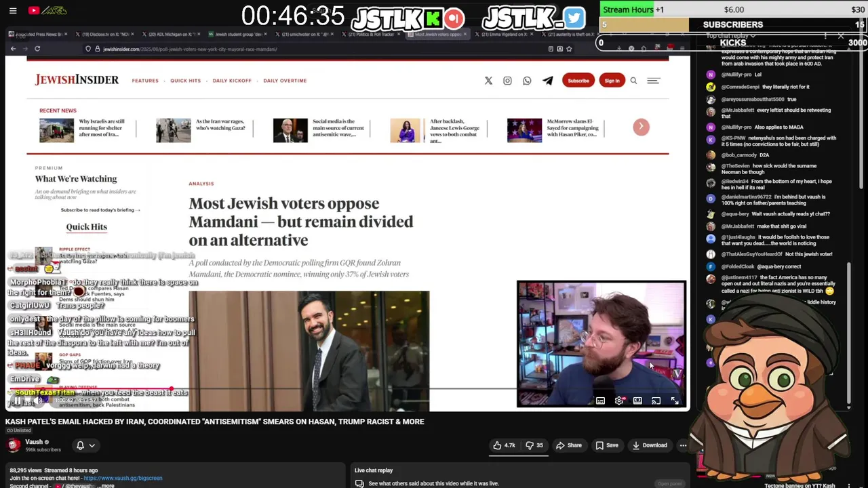Enter full screen on the video player
868x488 pixels.
coord(675,401)
